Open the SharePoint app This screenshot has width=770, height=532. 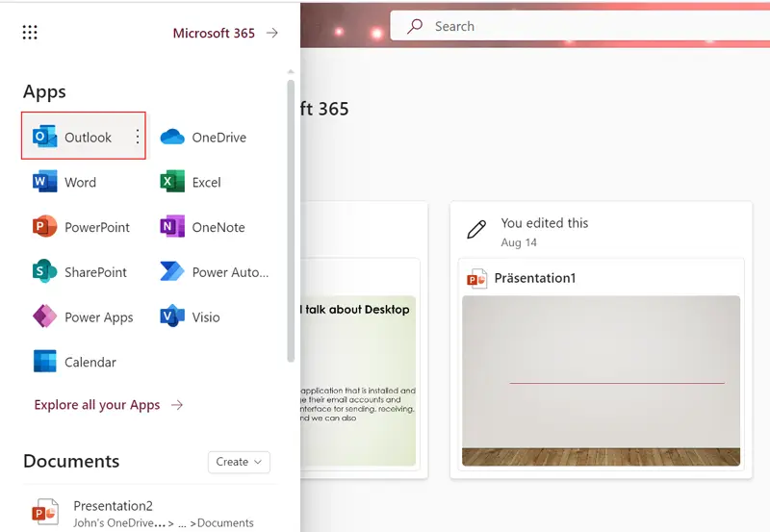click(81, 272)
